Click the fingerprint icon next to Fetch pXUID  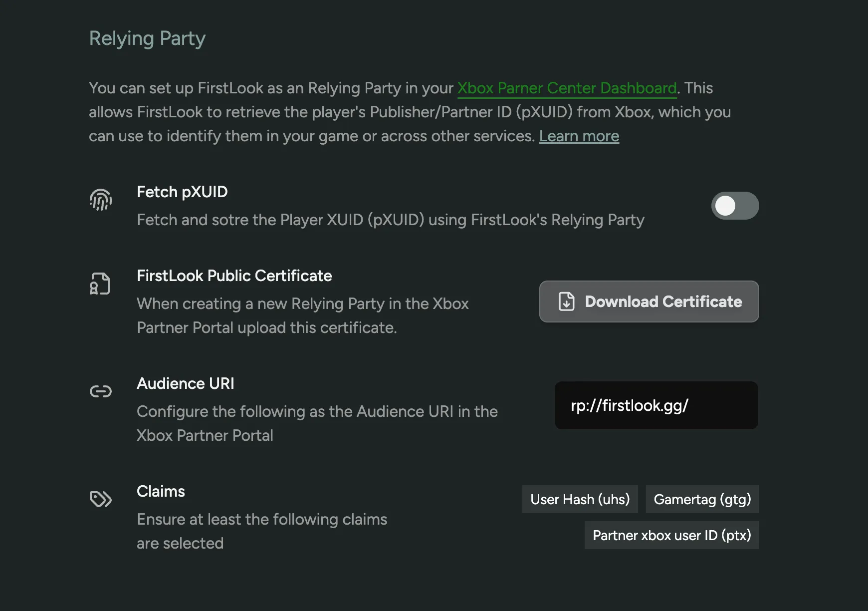click(x=101, y=200)
